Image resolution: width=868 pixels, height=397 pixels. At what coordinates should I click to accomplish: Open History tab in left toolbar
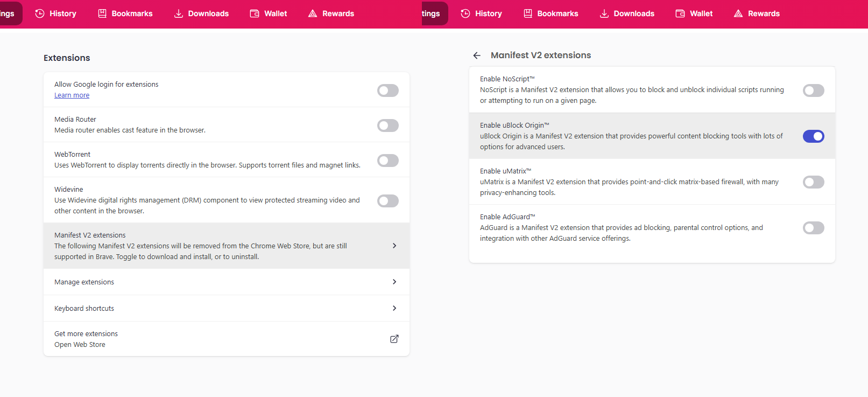pyautogui.click(x=55, y=13)
